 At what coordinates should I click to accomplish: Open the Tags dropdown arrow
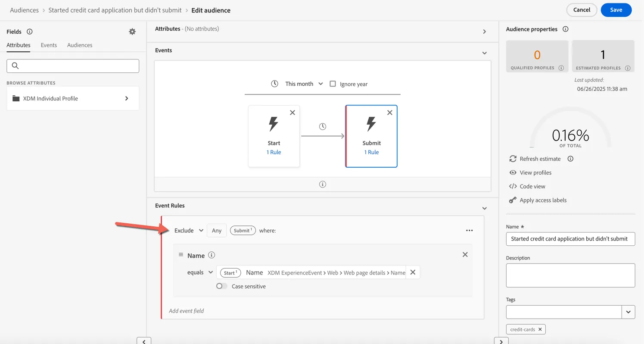(628, 312)
